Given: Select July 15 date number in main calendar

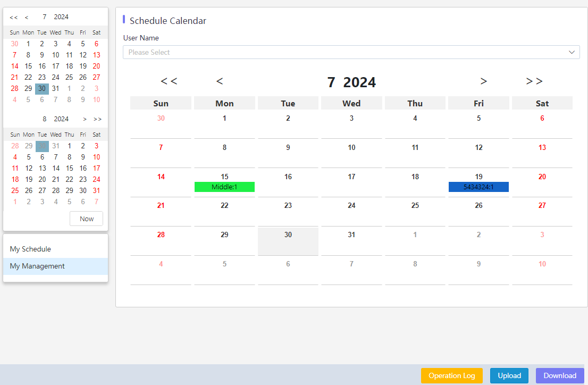Looking at the screenshot, I should tap(225, 177).
